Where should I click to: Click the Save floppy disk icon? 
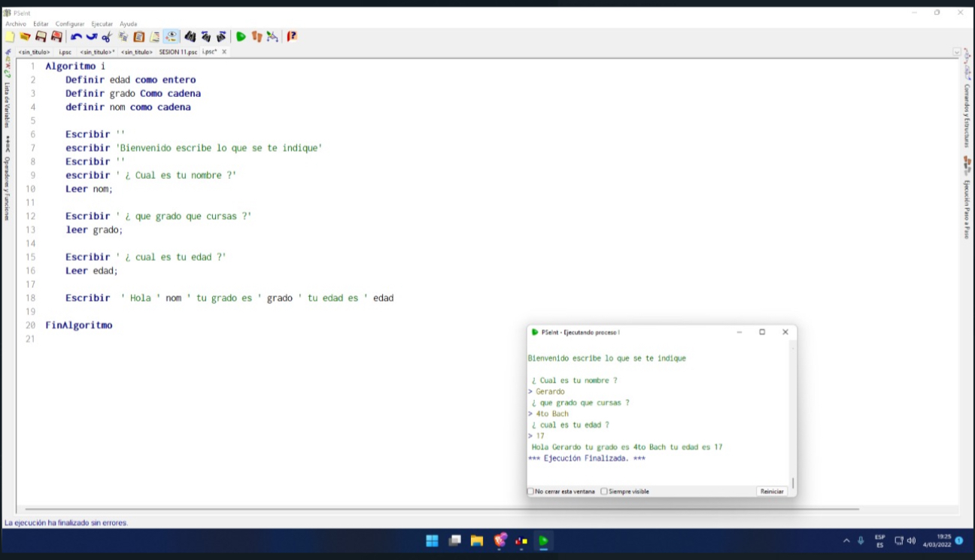coord(41,36)
